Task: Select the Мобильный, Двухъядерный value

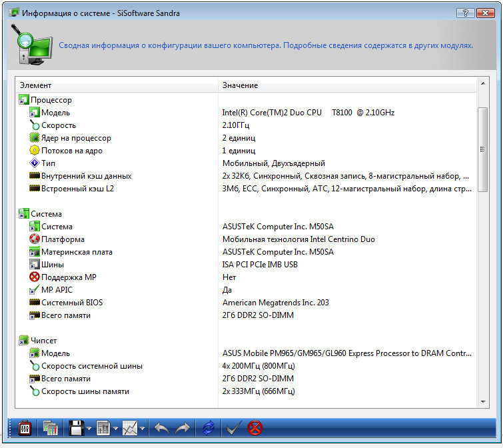Action: 274,163
